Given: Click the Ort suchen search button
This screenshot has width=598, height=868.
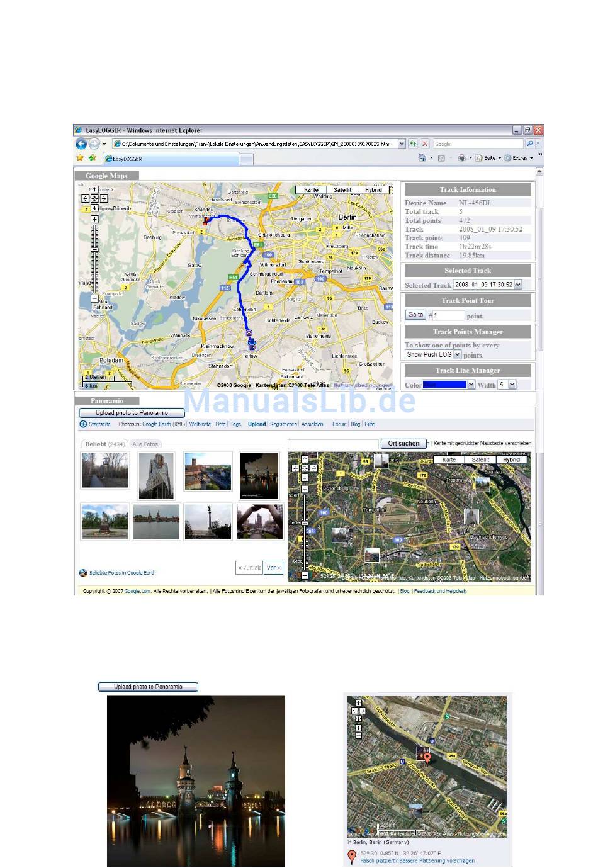Looking at the screenshot, I should coord(403,444).
